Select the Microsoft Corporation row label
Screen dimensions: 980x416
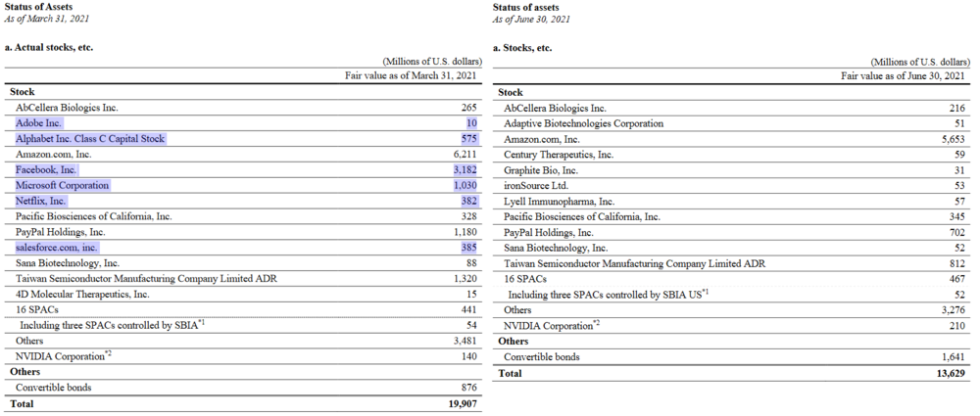[63, 185]
